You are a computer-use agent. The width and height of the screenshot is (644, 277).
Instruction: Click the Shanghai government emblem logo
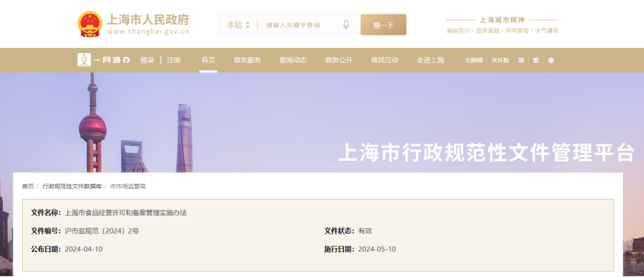pyautogui.click(x=90, y=24)
